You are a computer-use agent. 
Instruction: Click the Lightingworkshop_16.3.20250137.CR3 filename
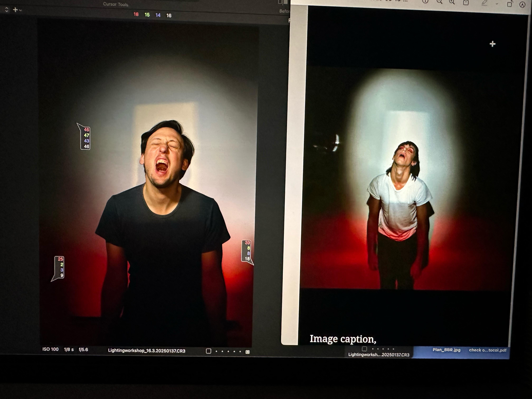pyautogui.click(x=146, y=351)
